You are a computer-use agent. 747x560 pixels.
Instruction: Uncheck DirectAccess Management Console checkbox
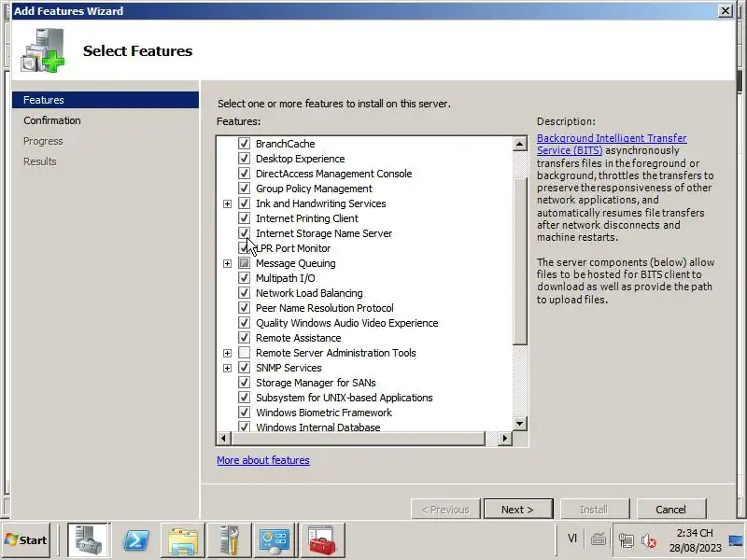244,174
